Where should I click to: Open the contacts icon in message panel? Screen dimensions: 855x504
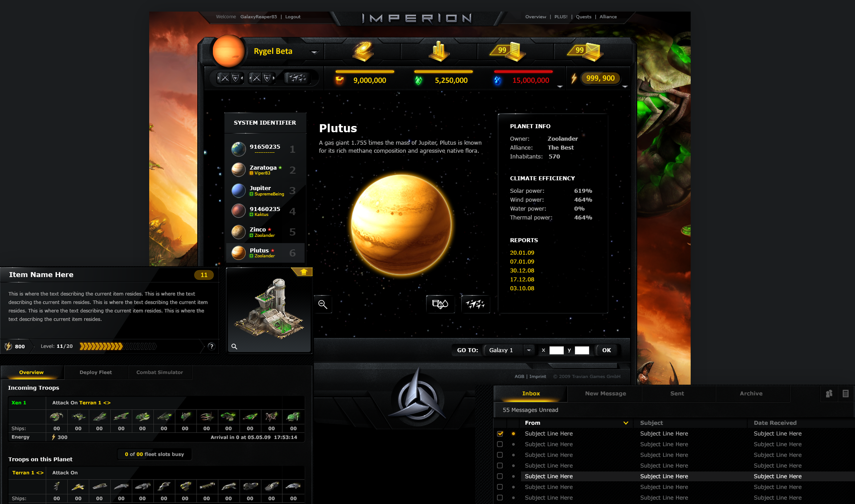(829, 394)
